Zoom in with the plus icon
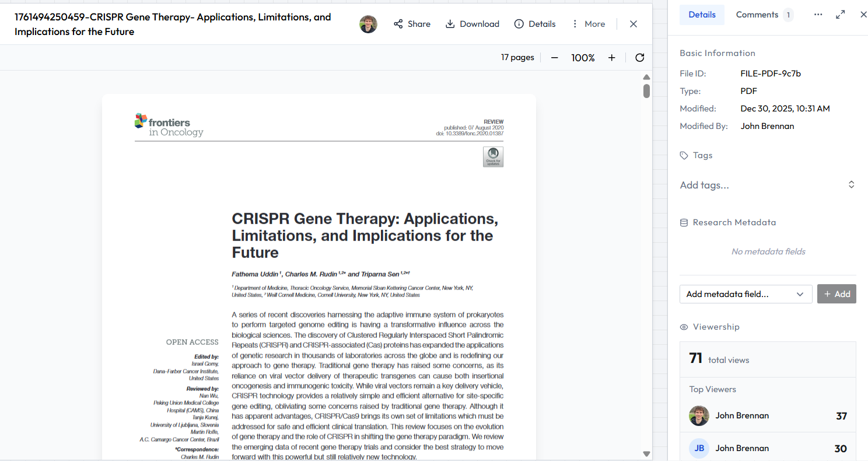This screenshot has height=461, width=868. [611, 58]
